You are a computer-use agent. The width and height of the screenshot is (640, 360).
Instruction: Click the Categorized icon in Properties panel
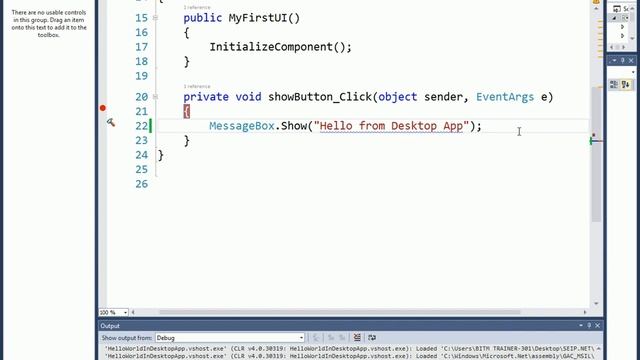click(613, 84)
